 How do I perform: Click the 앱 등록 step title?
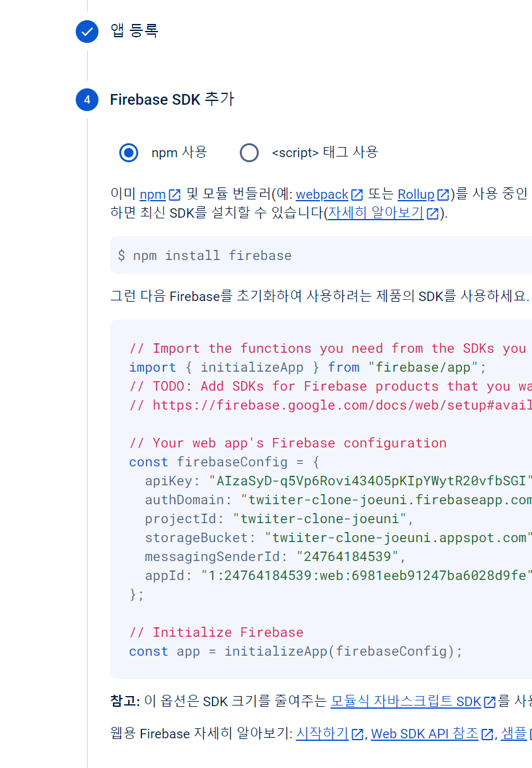point(134,30)
